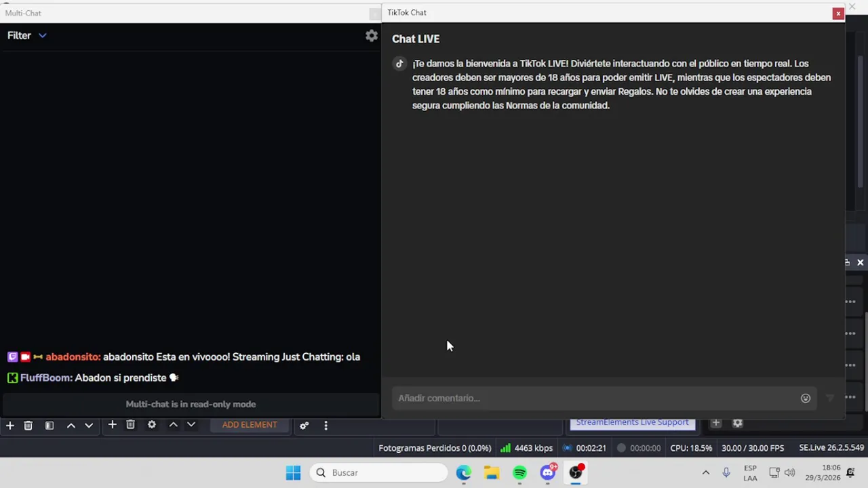This screenshot has width=868, height=488.
Task: Click the Twitch badge on abadonsito message
Action: tap(12, 357)
